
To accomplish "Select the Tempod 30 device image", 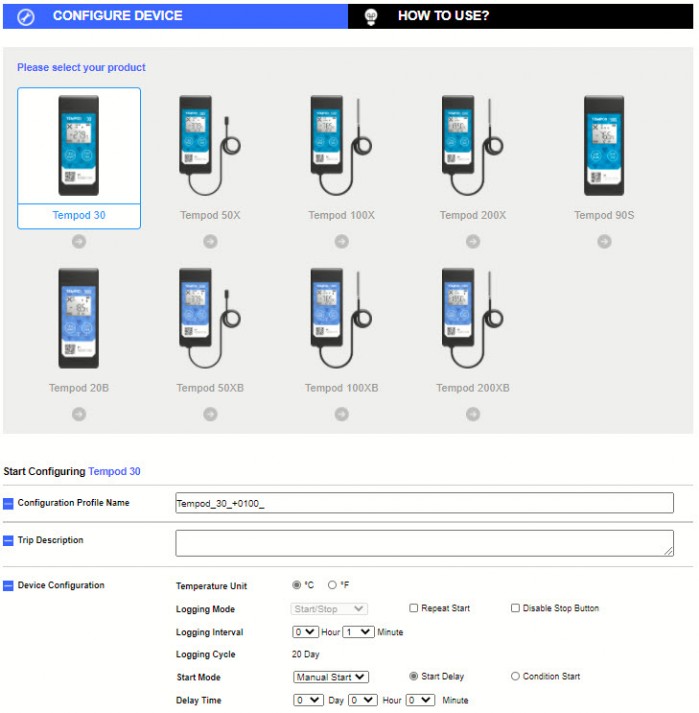I will (79, 146).
